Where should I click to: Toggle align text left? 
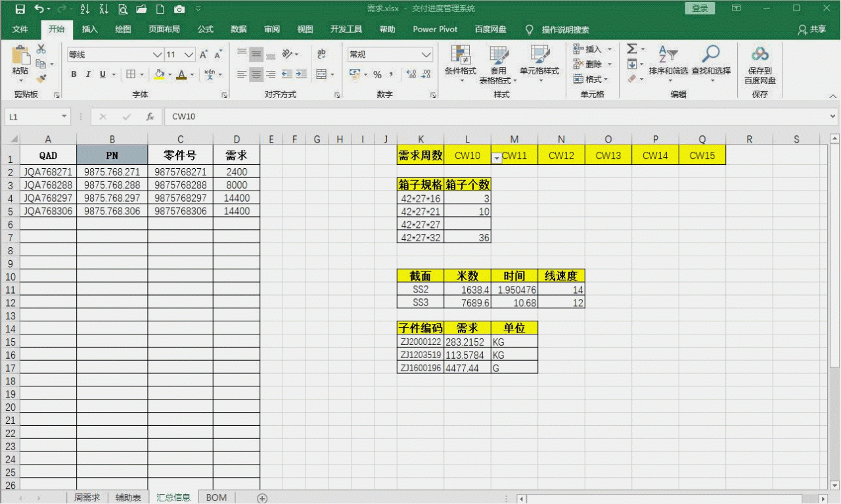(242, 74)
